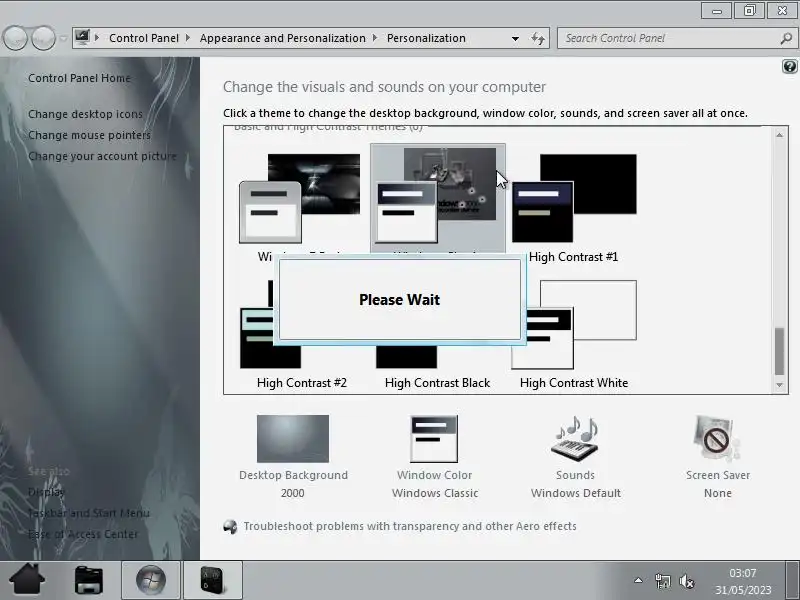Go to Appearance and Personalization breadcrumb
Image resolution: width=800 pixels, height=600 pixels.
point(283,38)
